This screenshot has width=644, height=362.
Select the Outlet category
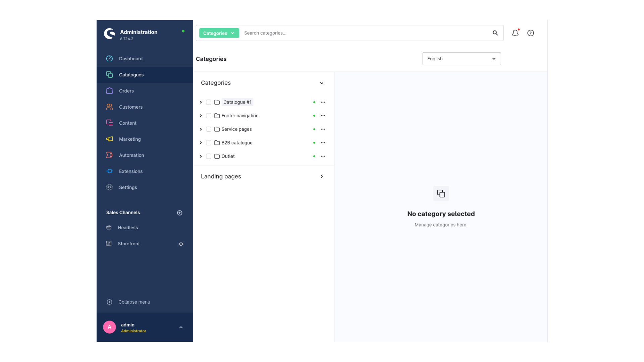(x=228, y=156)
